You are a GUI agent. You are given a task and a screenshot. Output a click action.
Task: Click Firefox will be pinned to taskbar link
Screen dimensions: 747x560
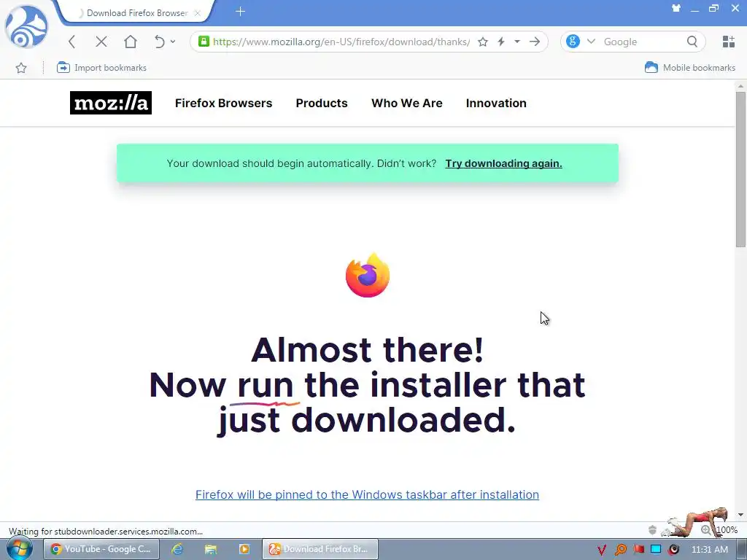367,495
